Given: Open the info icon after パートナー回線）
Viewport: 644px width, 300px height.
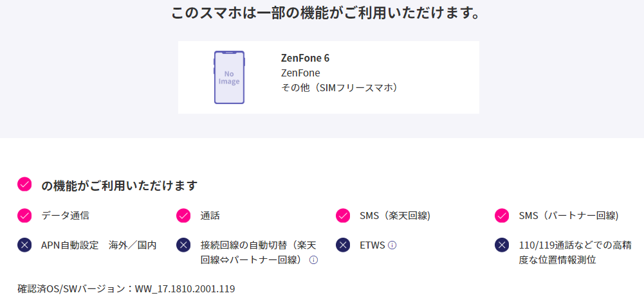Looking at the screenshot, I should [x=313, y=260].
